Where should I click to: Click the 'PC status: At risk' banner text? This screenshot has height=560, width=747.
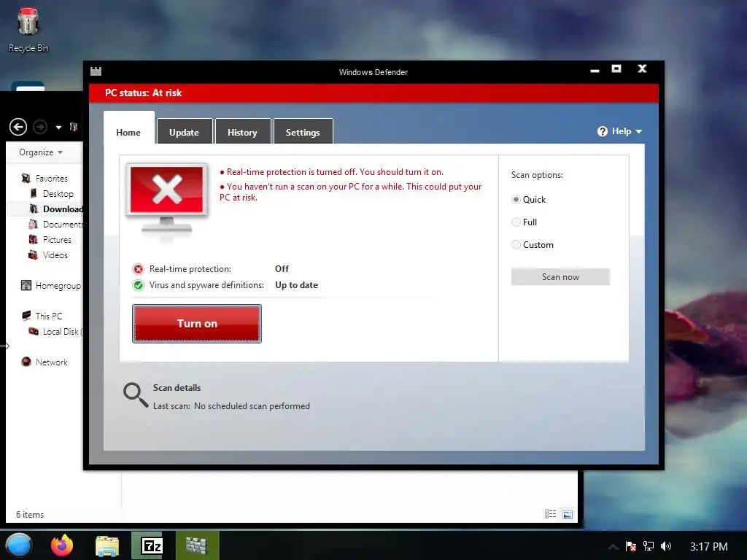pos(144,93)
